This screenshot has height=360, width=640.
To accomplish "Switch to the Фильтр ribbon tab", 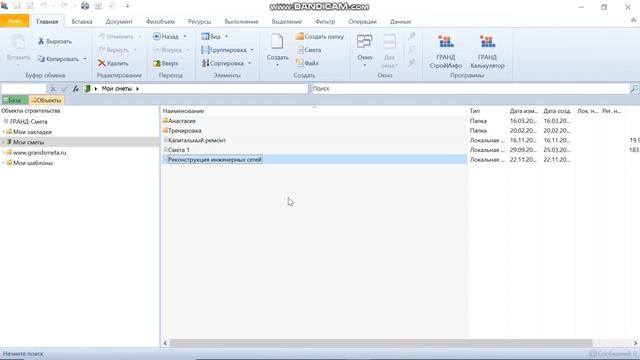I will (325, 22).
